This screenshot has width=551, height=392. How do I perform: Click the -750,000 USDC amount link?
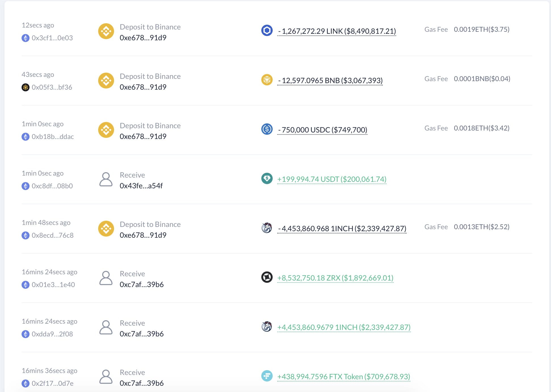[x=322, y=130]
